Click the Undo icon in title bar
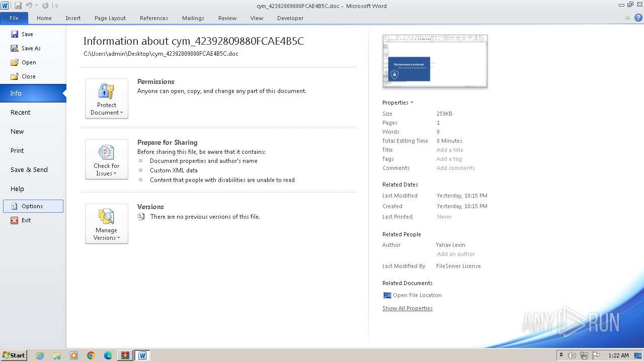644x362 pixels. click(x=29, y=6)
